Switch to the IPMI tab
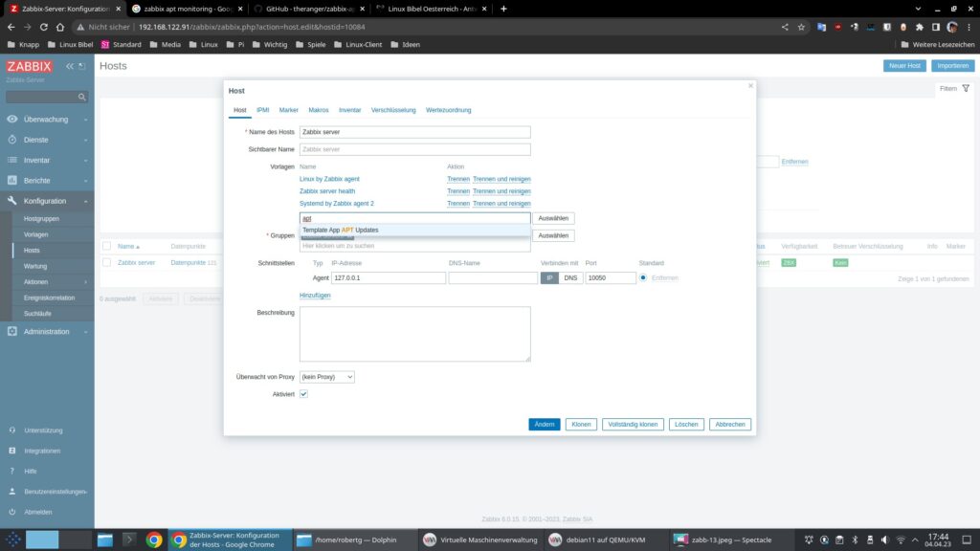The image size is (980, 551). coord(262,110)
